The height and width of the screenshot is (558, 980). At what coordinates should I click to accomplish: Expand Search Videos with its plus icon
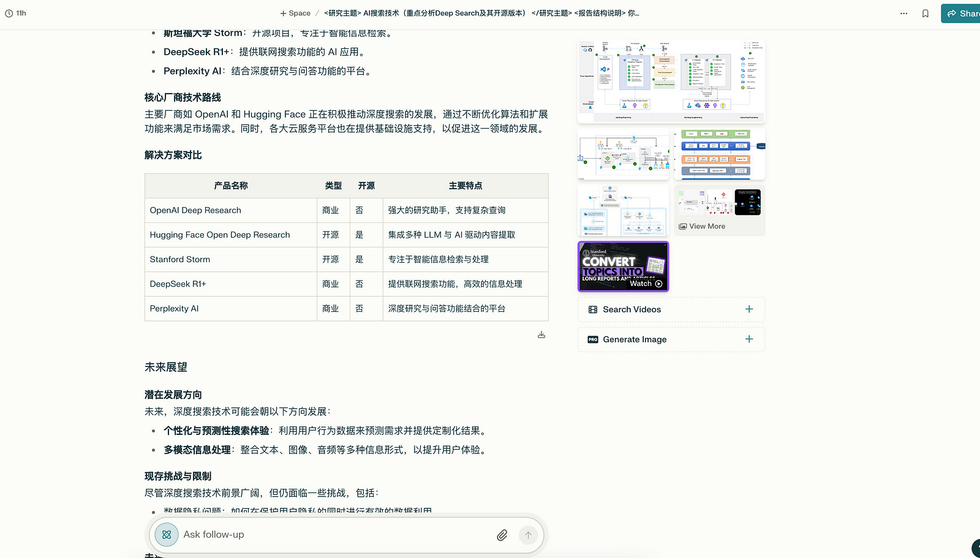pos(749,309)
